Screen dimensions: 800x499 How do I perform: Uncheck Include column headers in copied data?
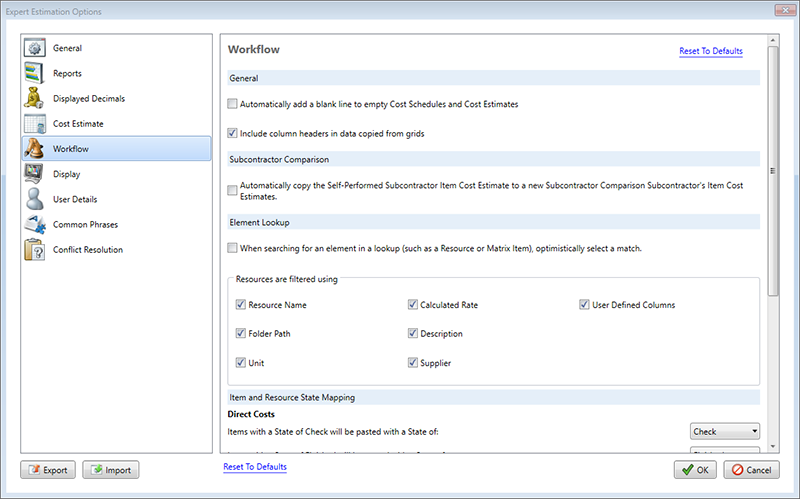coord(233,132)
